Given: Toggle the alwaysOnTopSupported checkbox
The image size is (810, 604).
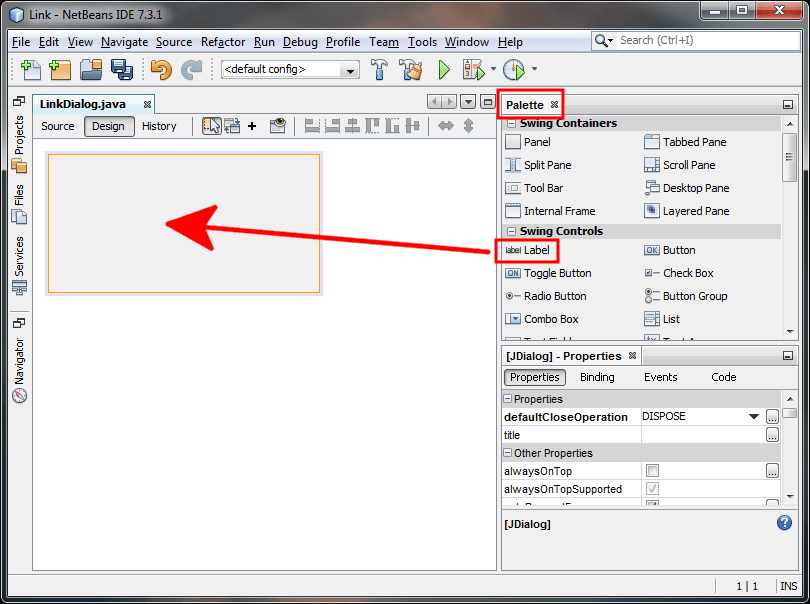Looking at the screenshot, I should 652,489.
